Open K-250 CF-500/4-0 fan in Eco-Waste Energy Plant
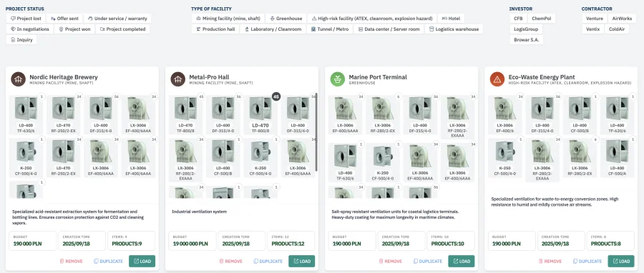 click(x=504, y=157)
